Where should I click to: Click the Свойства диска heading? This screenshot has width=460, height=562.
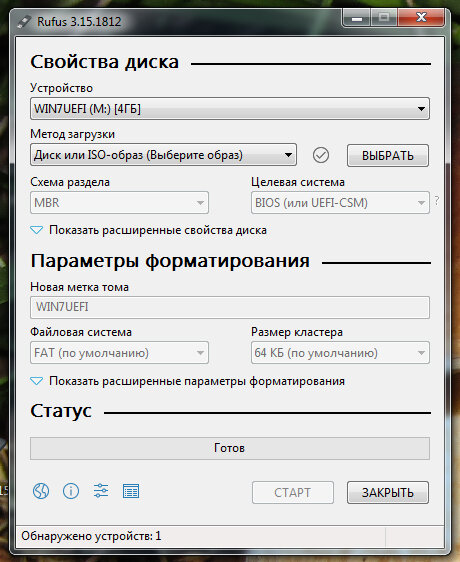click(105, 62)
